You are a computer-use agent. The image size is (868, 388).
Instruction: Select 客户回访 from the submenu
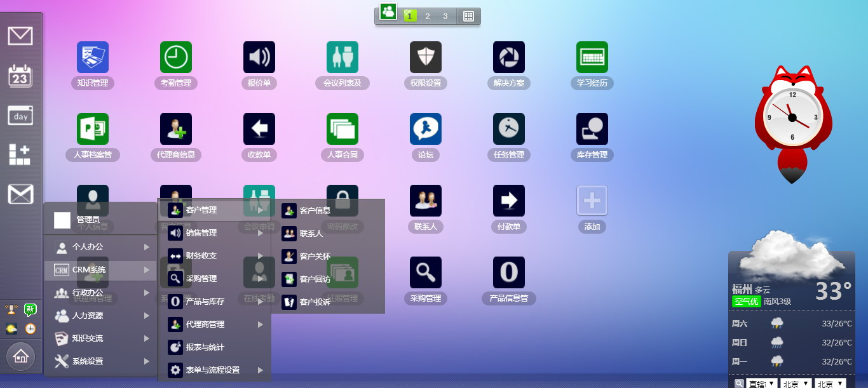point(315,279)
